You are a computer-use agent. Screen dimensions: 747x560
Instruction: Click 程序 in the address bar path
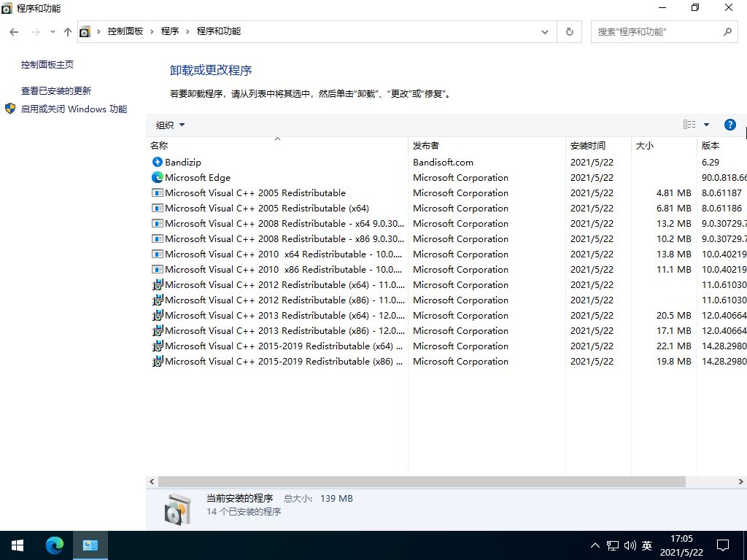tap(170, 31)
